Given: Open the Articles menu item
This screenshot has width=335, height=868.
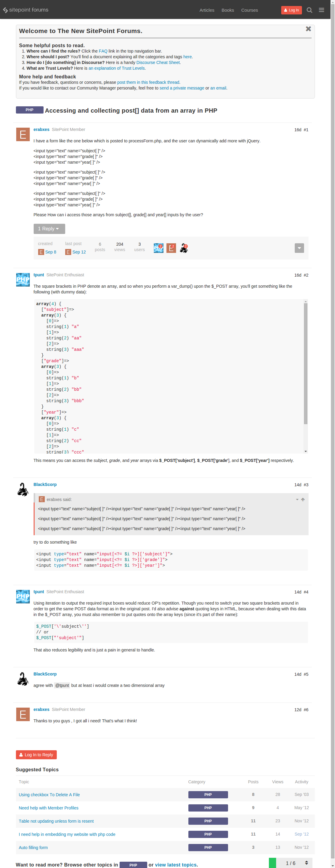Looking at the screenshot, I should pyautogui.click(x=207, y=10).
